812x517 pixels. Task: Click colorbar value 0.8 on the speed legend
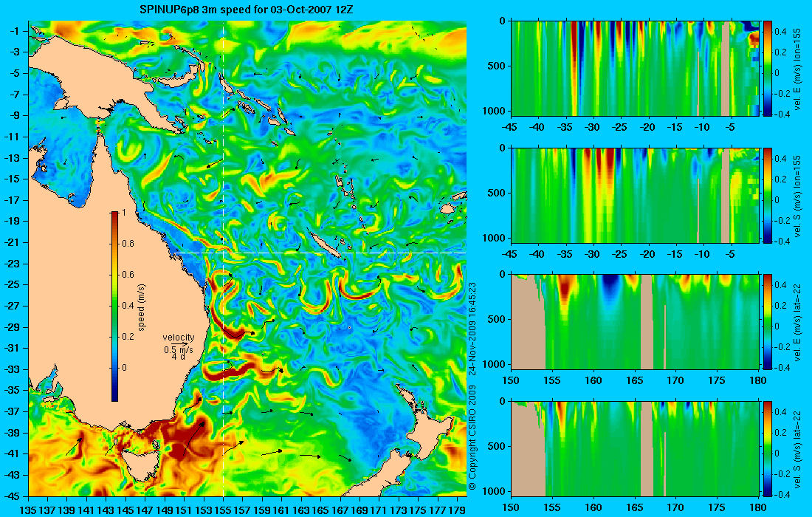pos(128,244)
